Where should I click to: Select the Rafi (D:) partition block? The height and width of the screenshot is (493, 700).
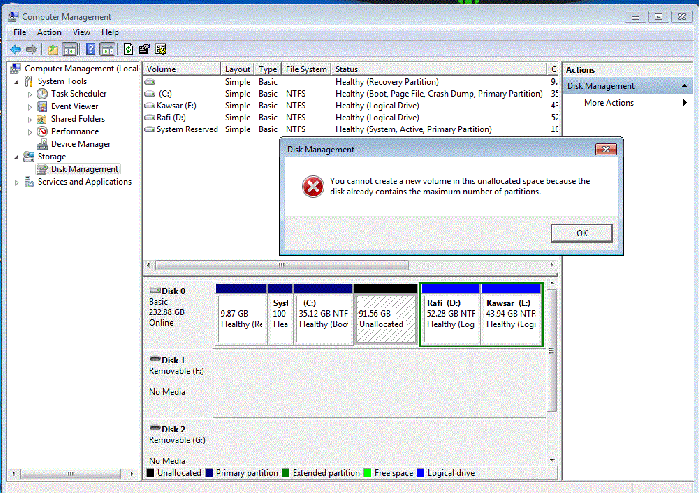[450, 314]
